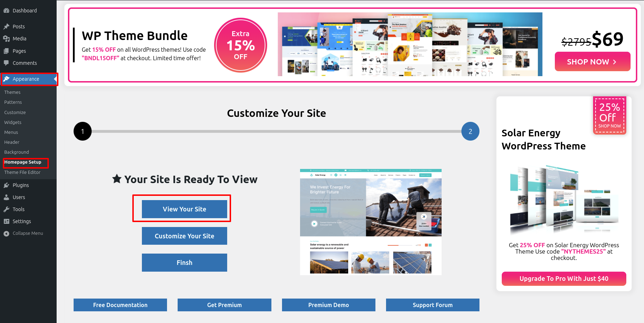Open the Background submenu item

[17, 152]
